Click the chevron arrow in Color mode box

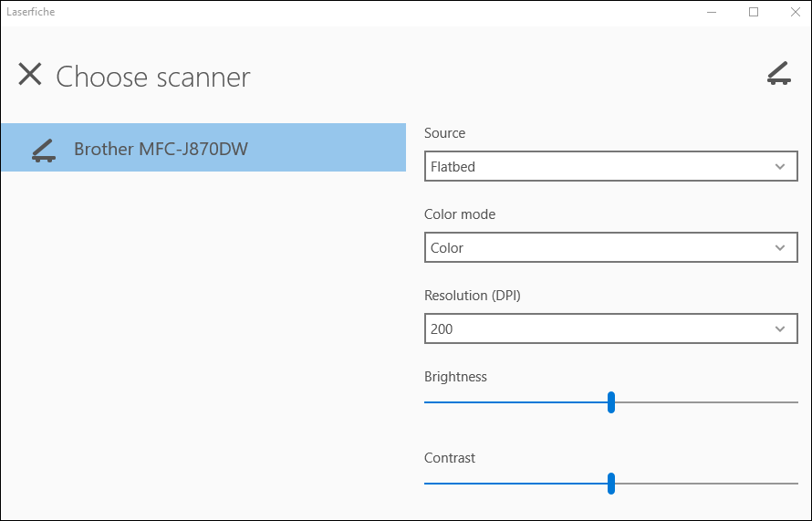780,248
